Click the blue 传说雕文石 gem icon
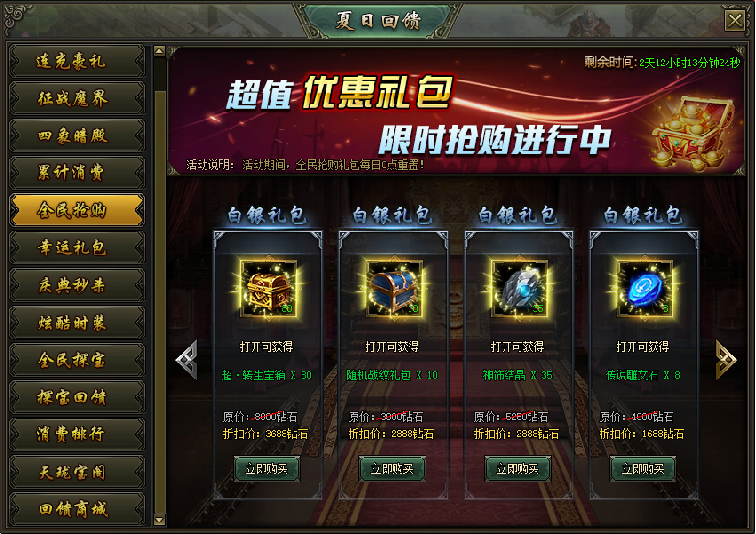 [645, 289]
